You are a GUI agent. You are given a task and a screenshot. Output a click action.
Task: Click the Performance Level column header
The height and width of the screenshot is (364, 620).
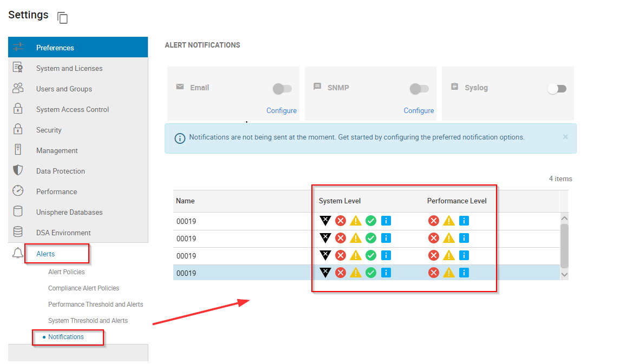click(456, 201)
